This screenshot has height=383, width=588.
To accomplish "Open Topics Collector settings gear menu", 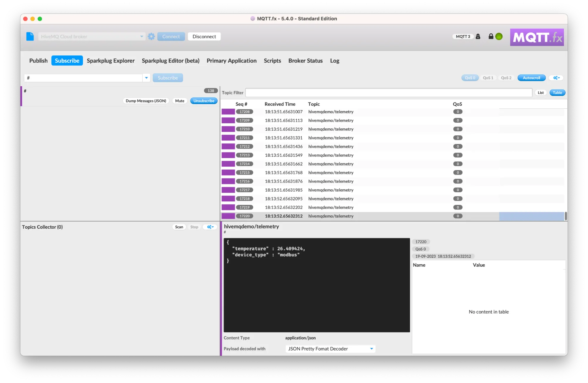I will click(210, 227).
